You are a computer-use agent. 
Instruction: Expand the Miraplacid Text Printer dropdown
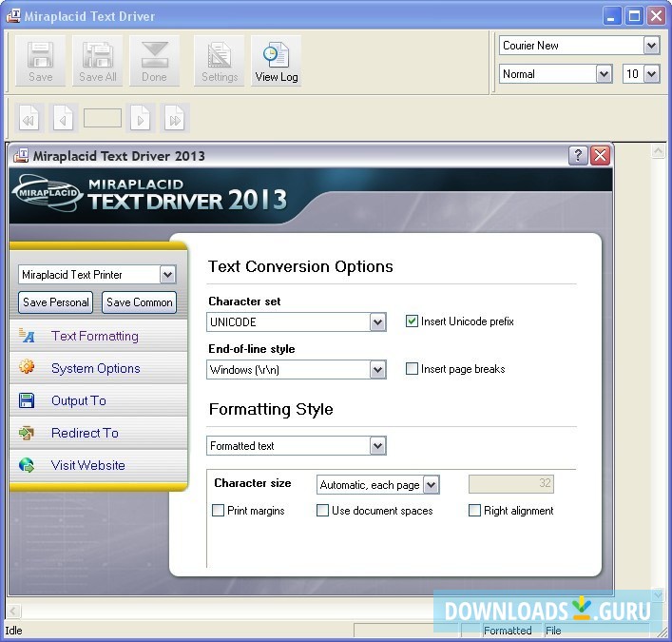(x=167, y=275)
